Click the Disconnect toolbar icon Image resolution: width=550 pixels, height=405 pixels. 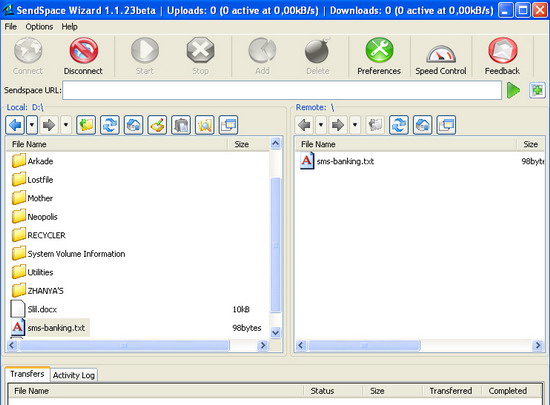[83, 50]
